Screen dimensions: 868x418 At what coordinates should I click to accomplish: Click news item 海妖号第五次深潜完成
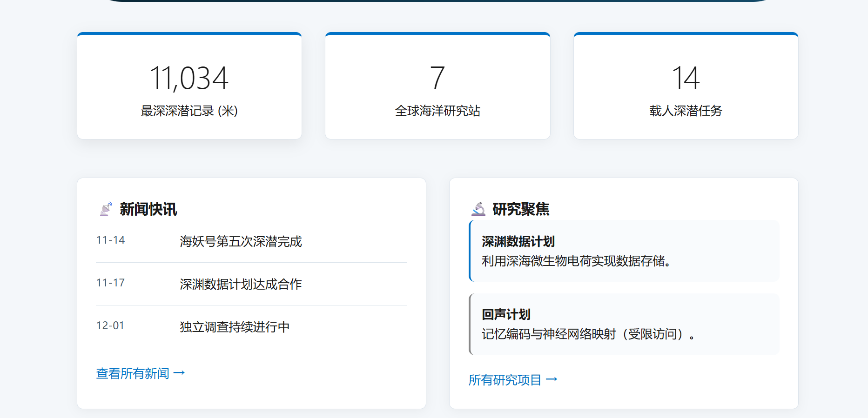(x=241, y=241)
